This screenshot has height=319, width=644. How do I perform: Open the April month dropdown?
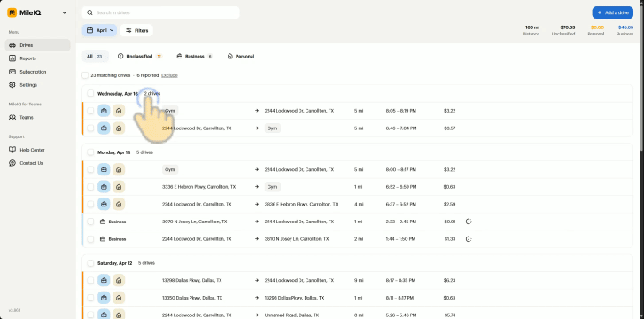99,30
